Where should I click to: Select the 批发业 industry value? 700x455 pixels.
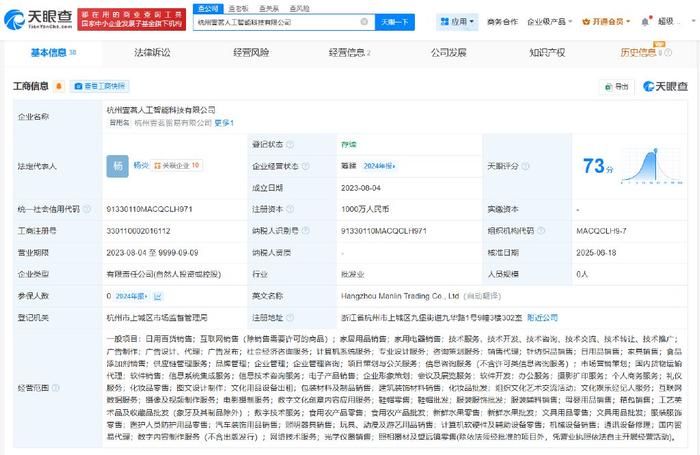[353, 274]
